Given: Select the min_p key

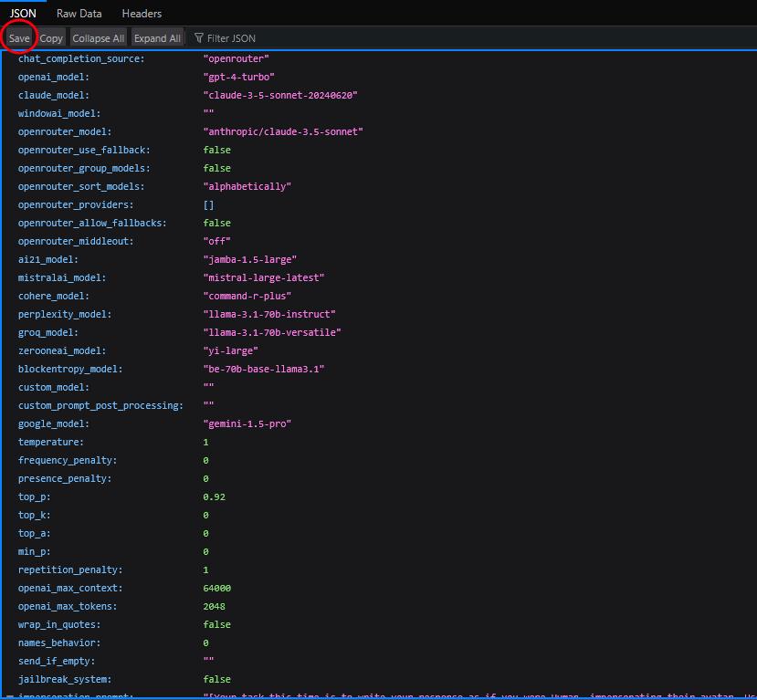Looking at the screenshot, I should coord(35,552).
